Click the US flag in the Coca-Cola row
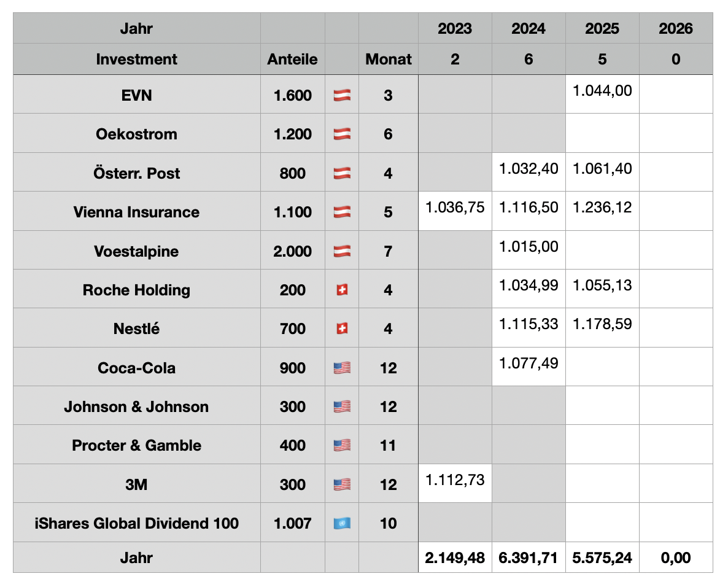The width and height of the screenshot is (728, 587). 342,368
